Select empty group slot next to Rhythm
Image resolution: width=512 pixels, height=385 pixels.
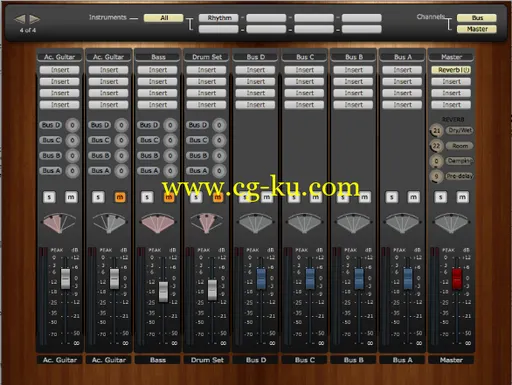point(266,18)
